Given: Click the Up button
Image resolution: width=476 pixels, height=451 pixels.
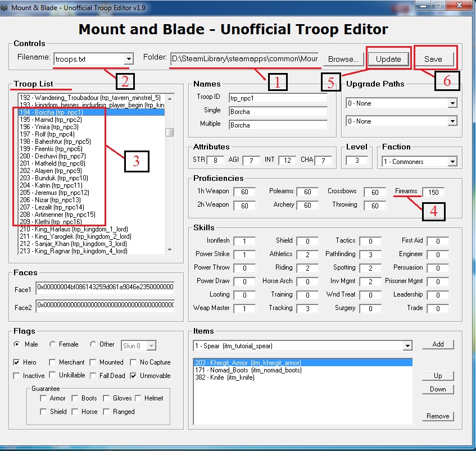Looking at the screenshot, I should (438, 376).
